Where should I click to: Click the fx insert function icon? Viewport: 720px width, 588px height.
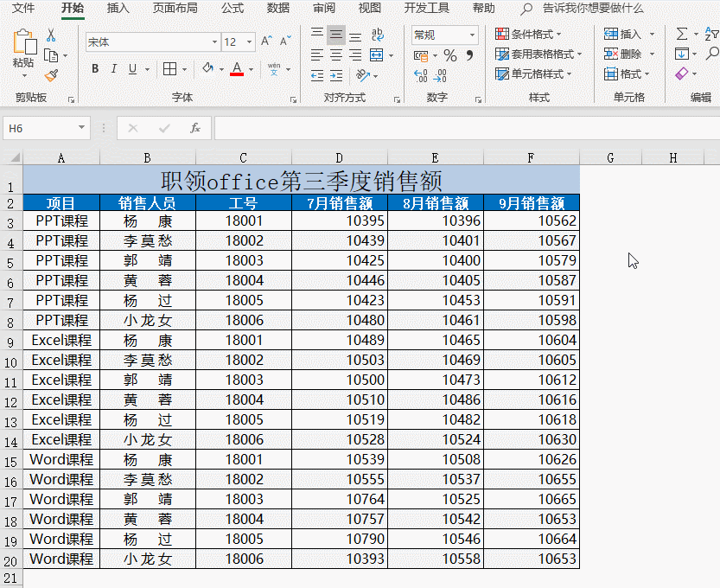(x=194, y=128)
